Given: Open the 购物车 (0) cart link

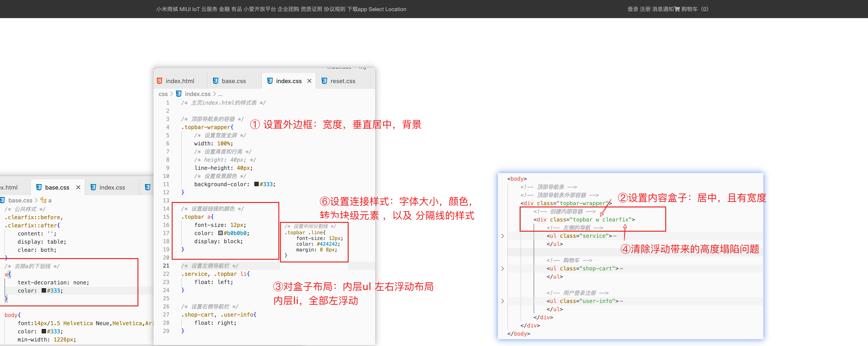Looking at the screenshot, I should tap(695, 9).
